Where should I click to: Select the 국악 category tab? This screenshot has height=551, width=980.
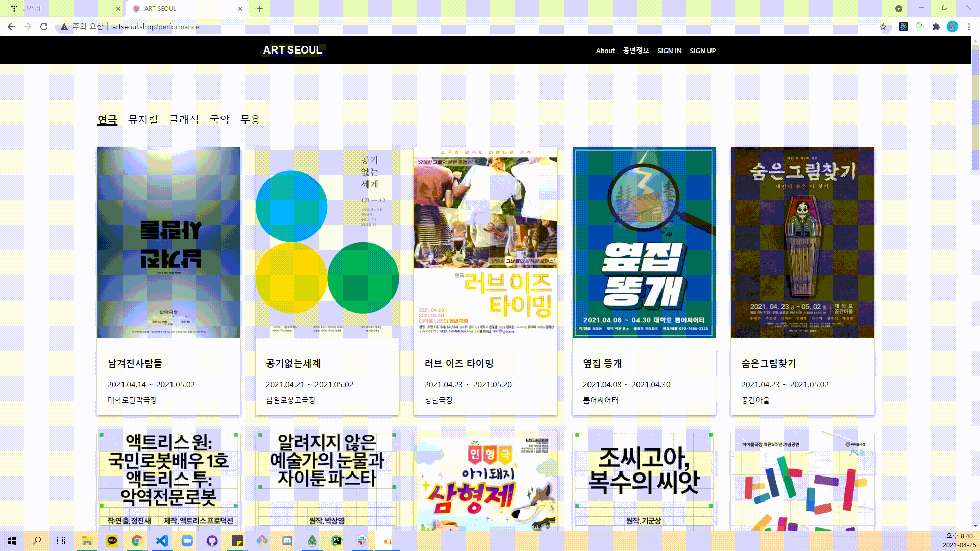(219, 120)
